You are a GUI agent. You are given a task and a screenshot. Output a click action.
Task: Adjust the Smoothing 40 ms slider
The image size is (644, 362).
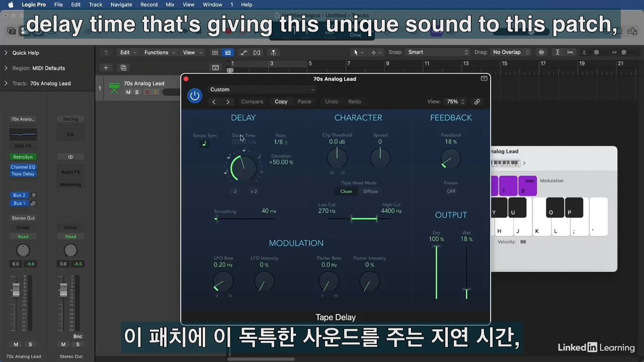pos(245,218)
